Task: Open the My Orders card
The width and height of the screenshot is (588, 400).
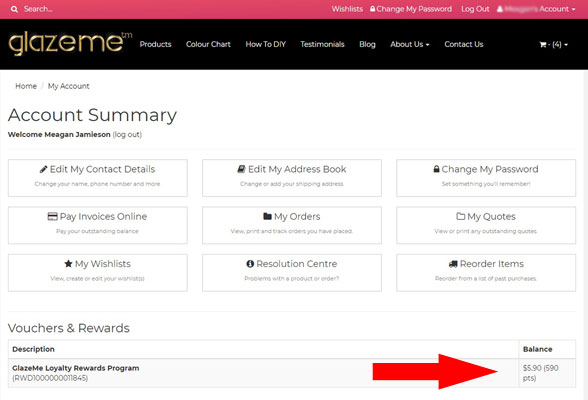Action: click(292, 225)
